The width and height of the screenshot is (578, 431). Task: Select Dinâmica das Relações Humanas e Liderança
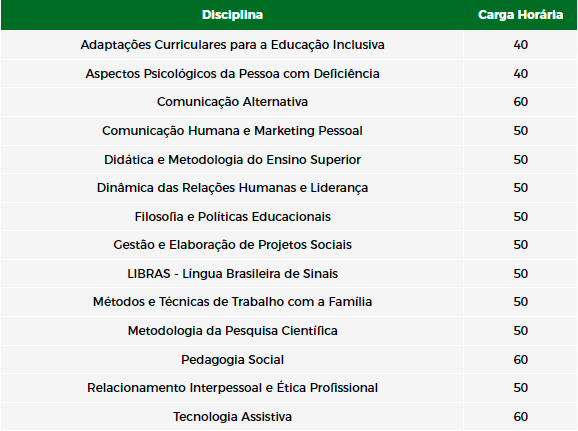tap(232, 188)
